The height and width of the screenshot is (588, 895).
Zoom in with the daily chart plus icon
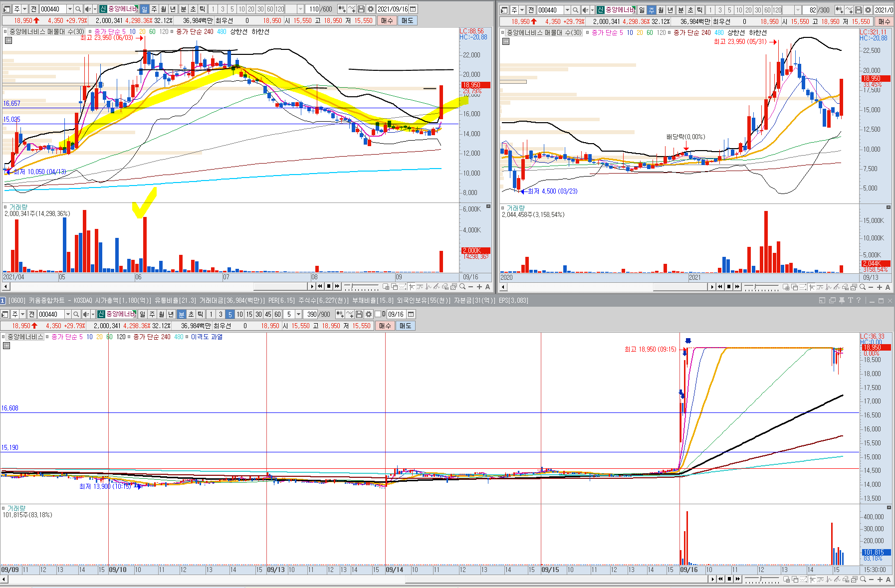[479, 287]
